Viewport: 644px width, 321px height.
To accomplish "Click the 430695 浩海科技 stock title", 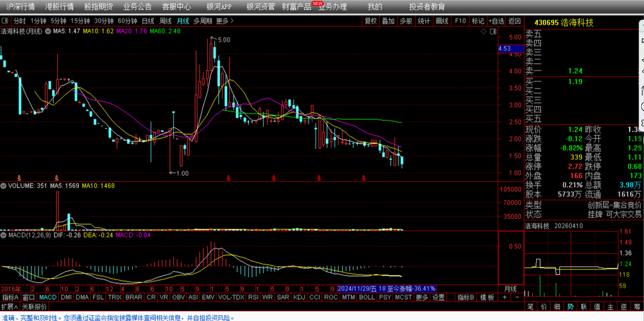I will coord(564,23).
